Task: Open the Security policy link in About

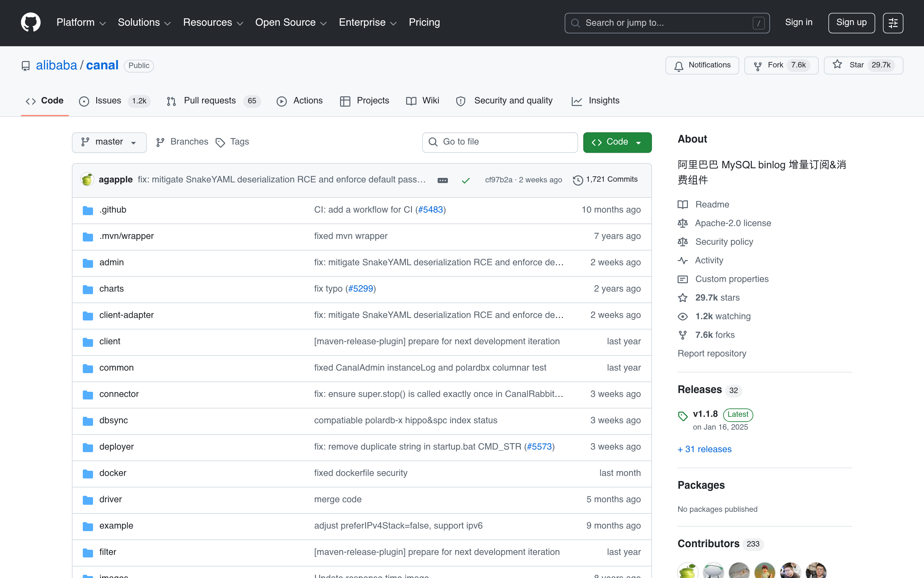Action: click(724, 241)
